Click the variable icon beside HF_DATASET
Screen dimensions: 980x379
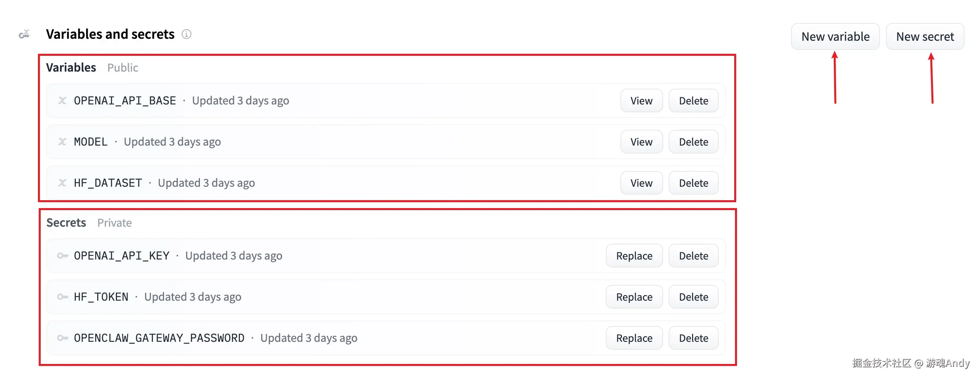click(62, 183)
